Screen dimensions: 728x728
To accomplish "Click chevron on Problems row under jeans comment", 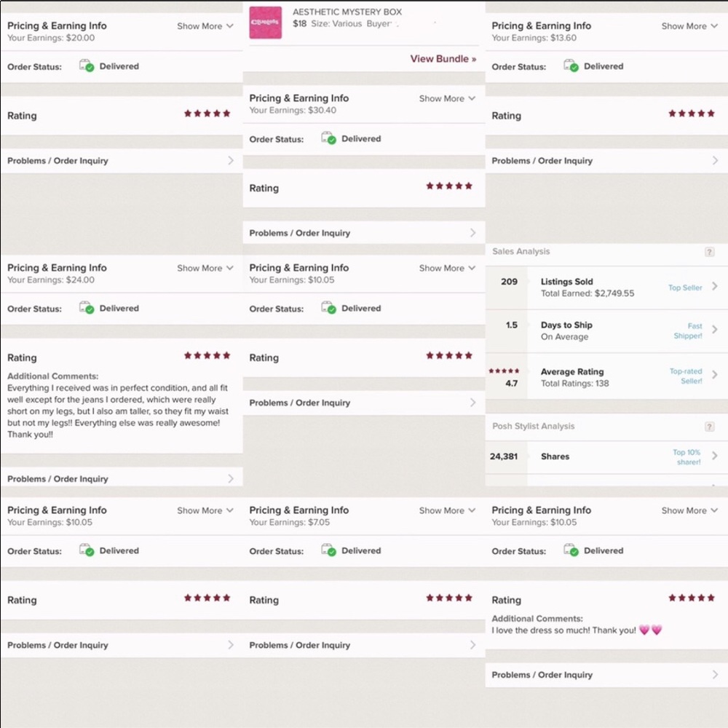I will coord(231,479).
